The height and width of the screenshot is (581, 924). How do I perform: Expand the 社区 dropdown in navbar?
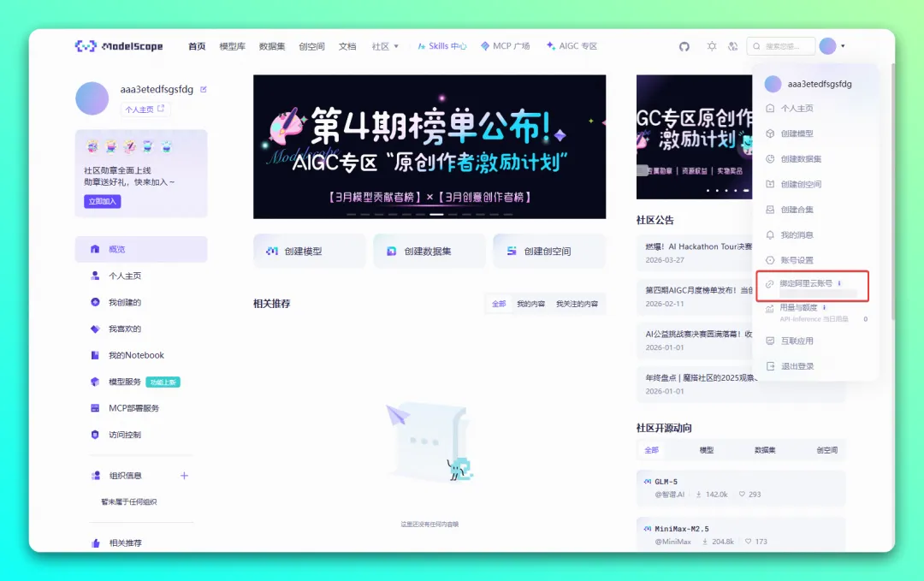[385, 46]
